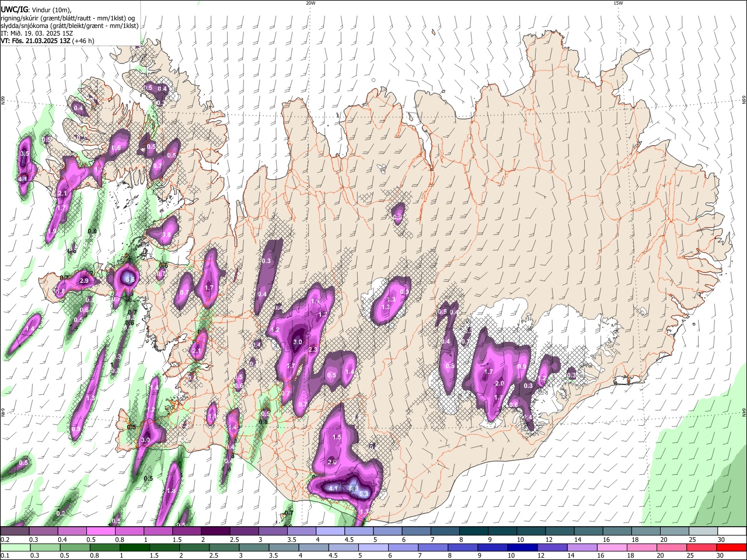747x560 pixels.
Task: Pick the snow scale white swatch above 30
Action: (x=732, y=531)
